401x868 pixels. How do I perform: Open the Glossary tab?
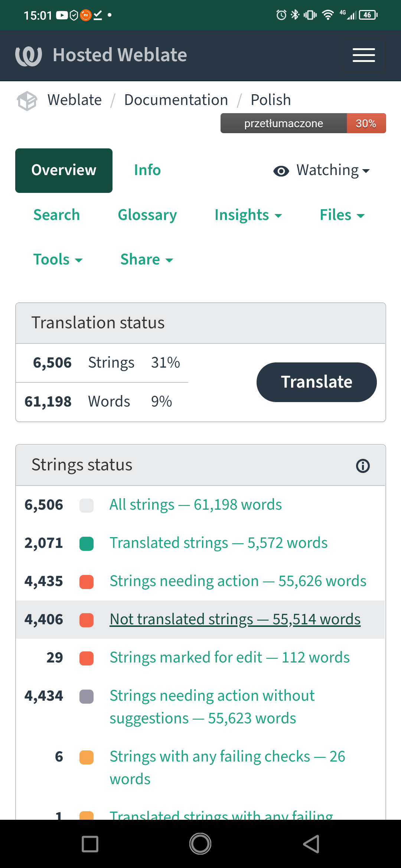tap(147, 215)
